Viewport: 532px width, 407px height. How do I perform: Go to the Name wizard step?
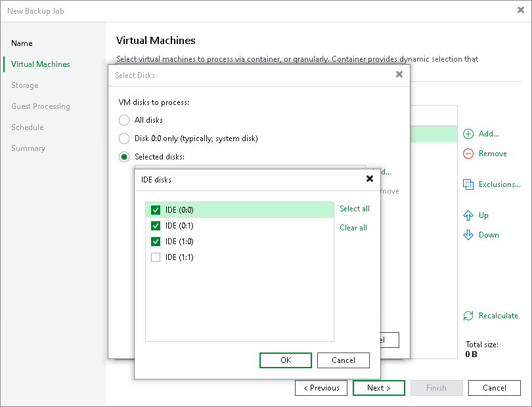(22, 43)
